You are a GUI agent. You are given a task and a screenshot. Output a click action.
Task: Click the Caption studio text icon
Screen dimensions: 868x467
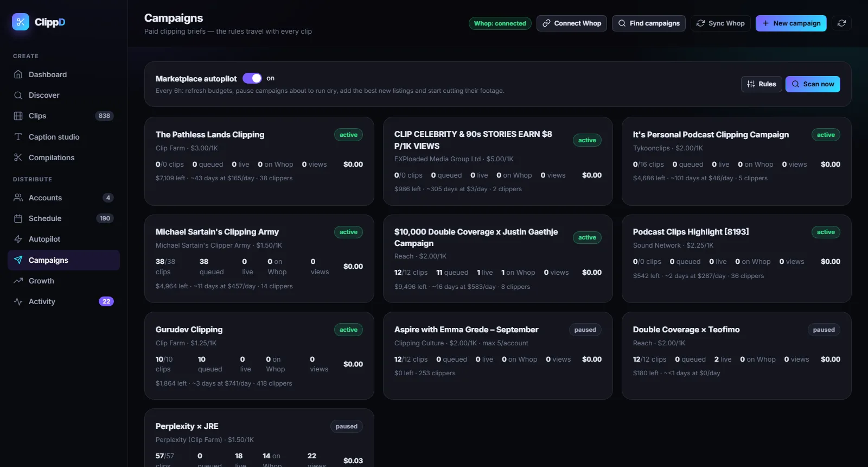18,137
